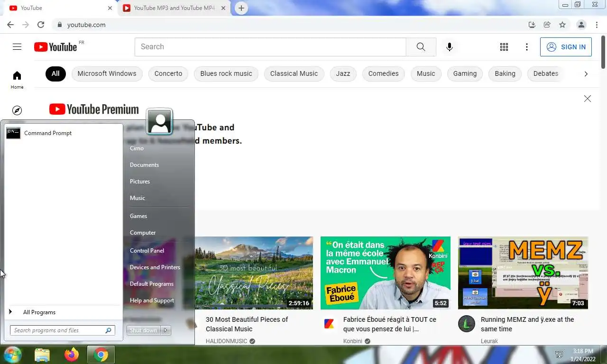
Task: Start voice search with the microphone
Action: [449, 46]
